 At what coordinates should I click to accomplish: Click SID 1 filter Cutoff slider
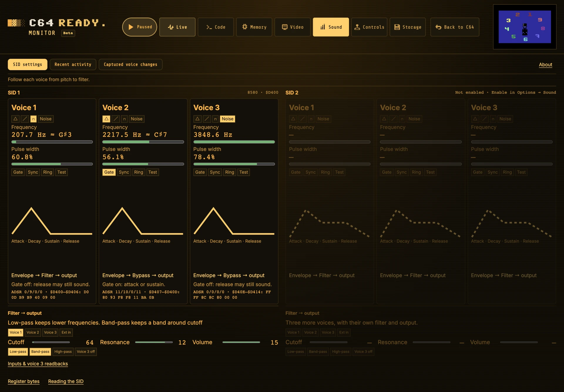[51, 342]
